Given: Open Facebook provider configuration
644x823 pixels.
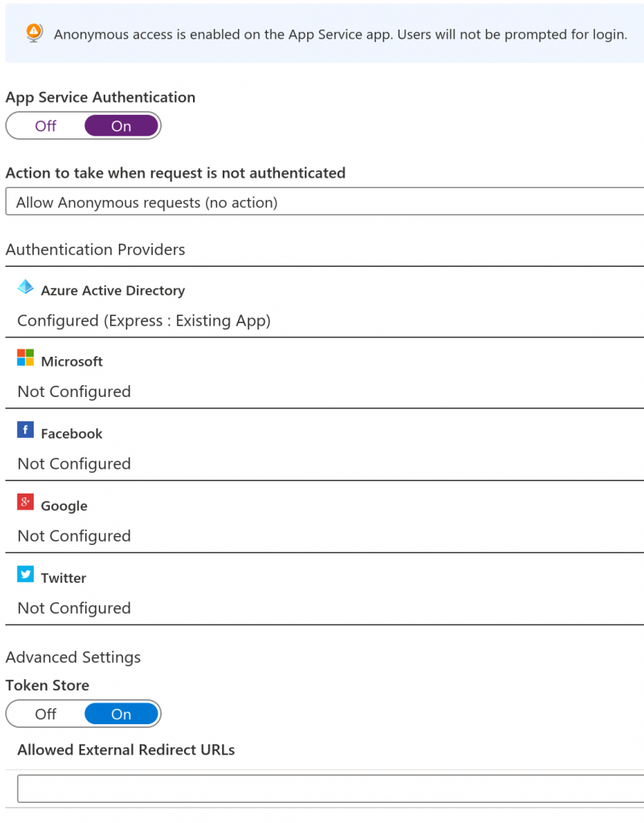Looking at the screenshot, I should pos(324,445).
